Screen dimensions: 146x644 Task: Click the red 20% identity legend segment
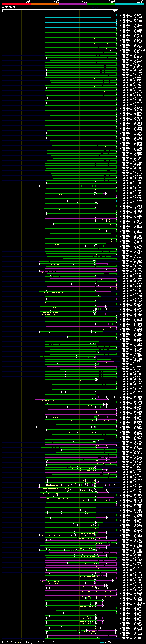[x=16, y=4]
